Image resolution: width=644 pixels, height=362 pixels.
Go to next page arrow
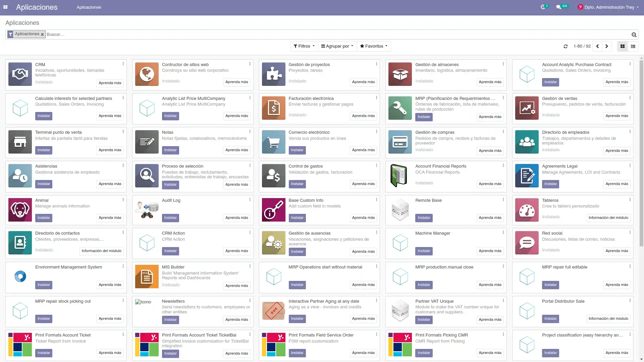(x=607, y=46)
